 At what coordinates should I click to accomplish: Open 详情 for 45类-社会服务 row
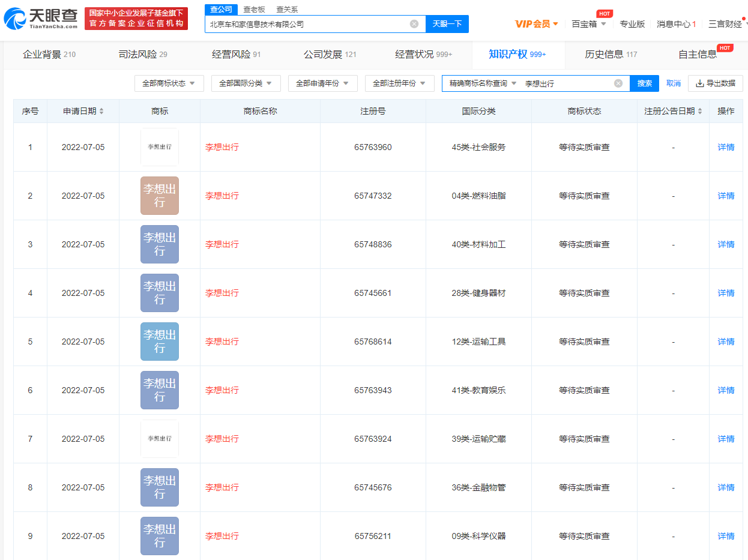click(726, 147)
